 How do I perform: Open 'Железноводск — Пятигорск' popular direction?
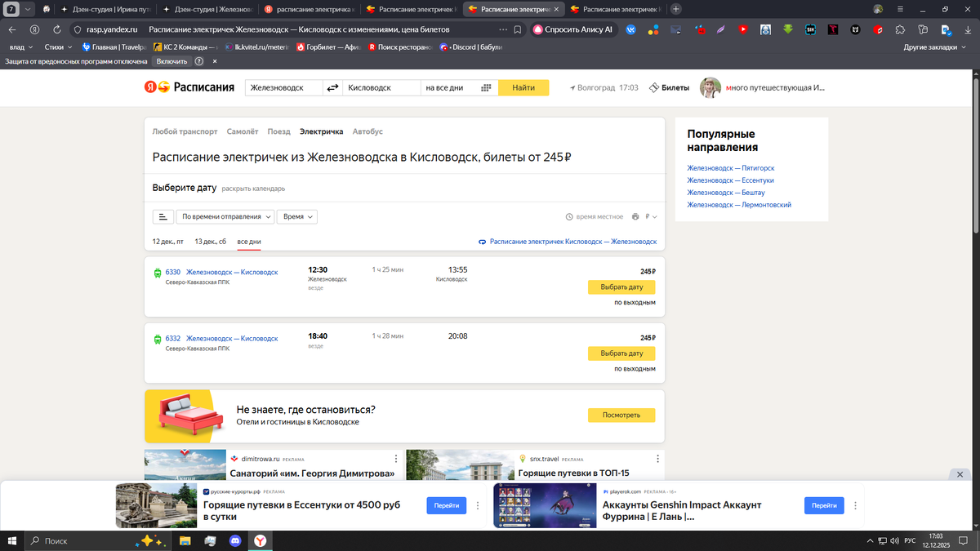[731, 168]
